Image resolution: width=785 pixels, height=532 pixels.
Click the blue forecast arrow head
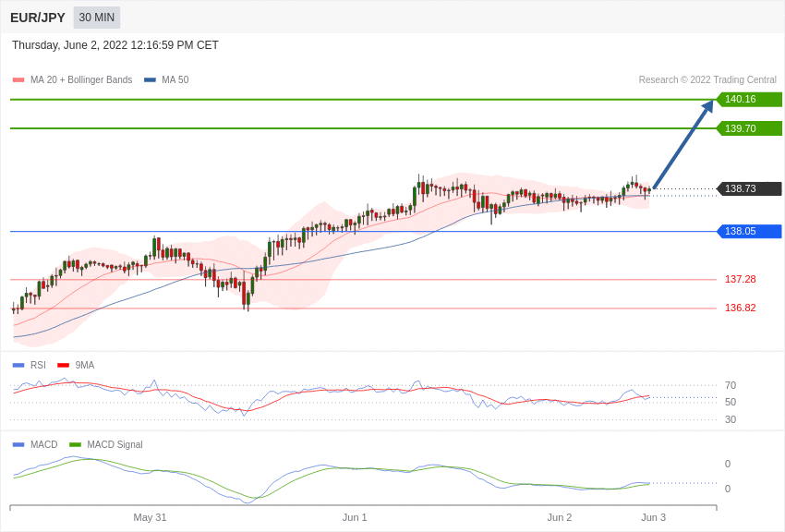(707, 107)
